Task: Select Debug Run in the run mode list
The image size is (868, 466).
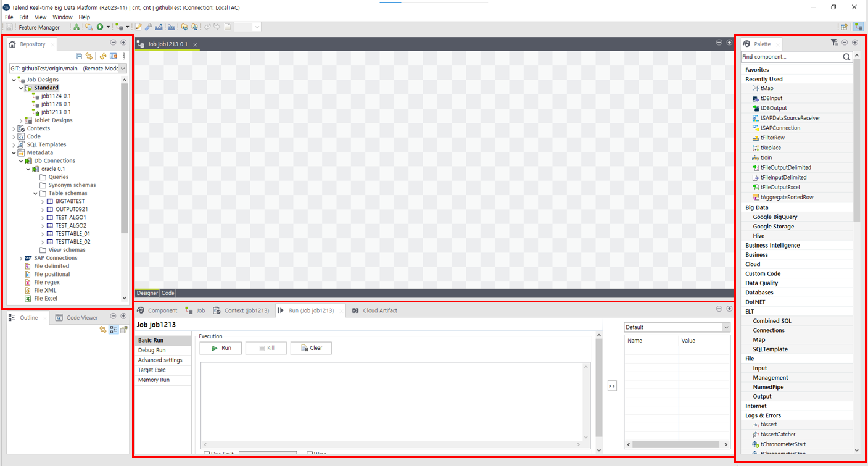Action: (x=163, y=350)
